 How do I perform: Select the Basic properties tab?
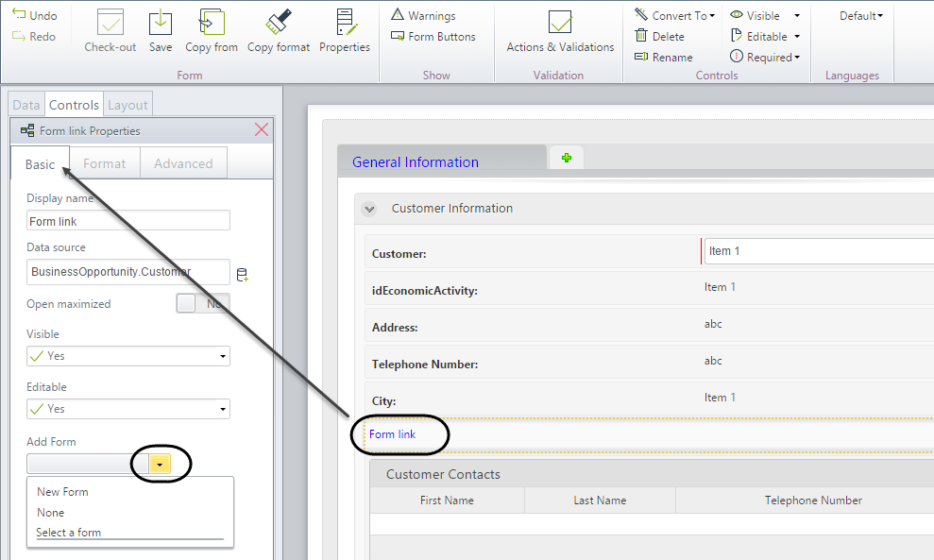[x=40, y=163]
